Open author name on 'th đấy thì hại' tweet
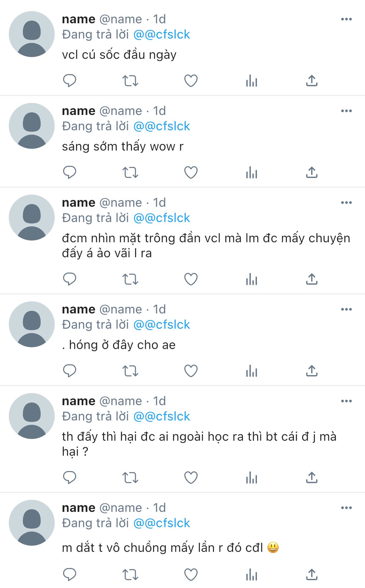This screenshot has width=365, height=588. click(x=79, y=401)
